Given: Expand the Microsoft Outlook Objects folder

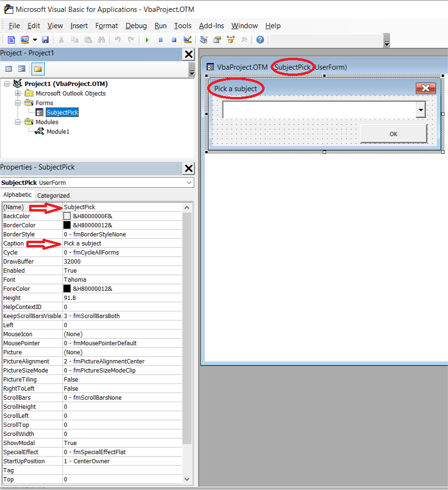Looking at the screenshot, I should pos(18,93).
